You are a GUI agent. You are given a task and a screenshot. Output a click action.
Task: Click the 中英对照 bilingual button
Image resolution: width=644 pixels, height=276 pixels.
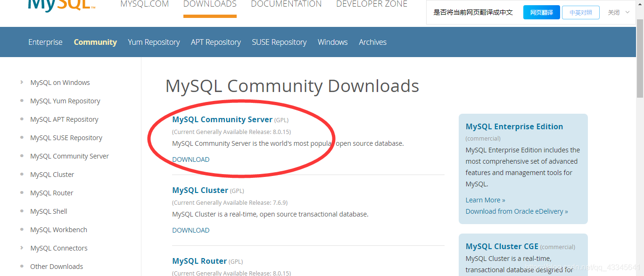pyautogui.click(x=580, y=13)
